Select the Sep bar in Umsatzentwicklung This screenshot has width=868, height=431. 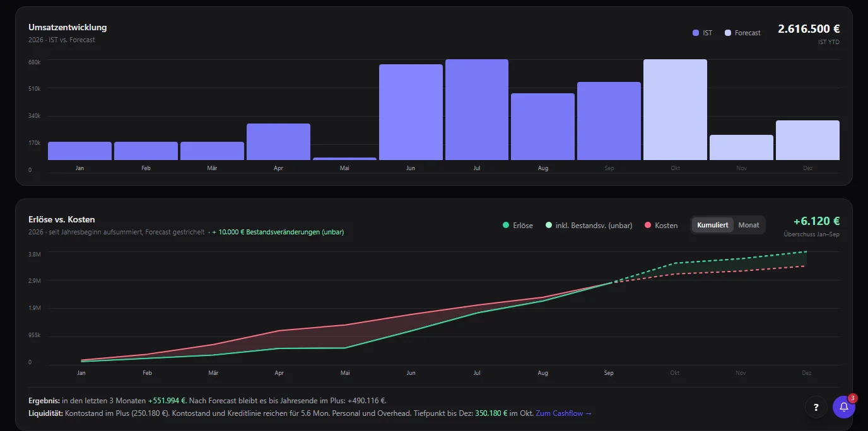click(x=609, y=121)
